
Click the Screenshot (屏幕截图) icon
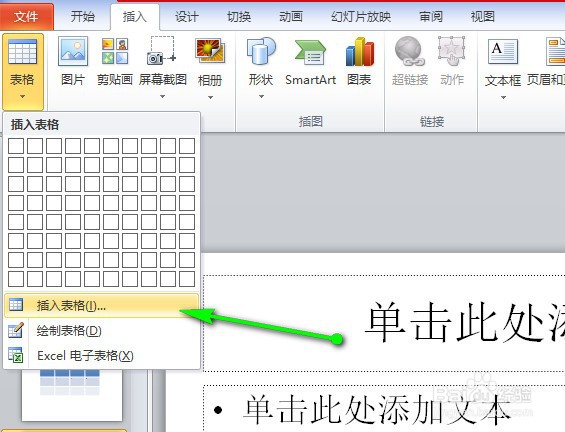tap(162, 50)
